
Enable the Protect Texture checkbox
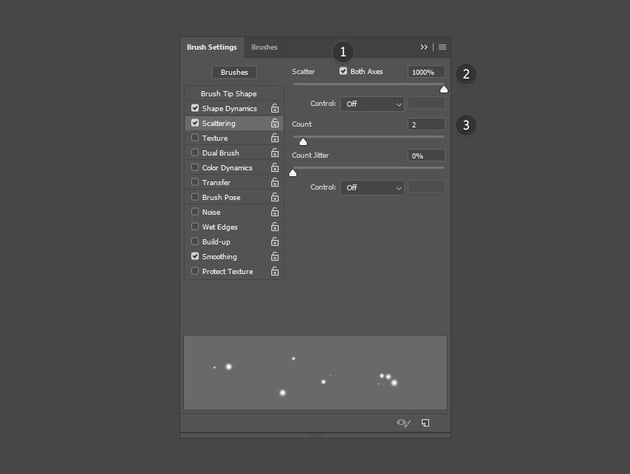195,271
